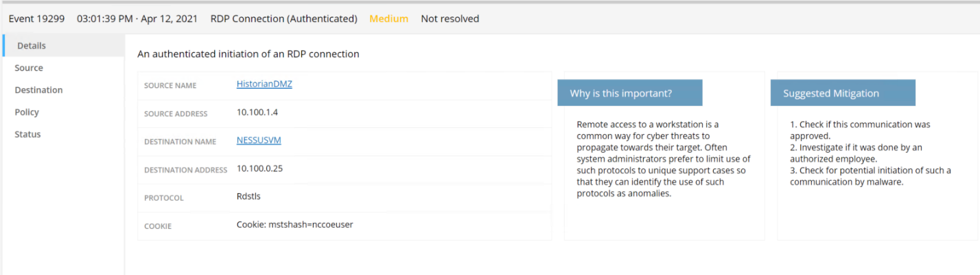Click the Rdstls protocol value
Screen dimensions: 980x275
248,197
